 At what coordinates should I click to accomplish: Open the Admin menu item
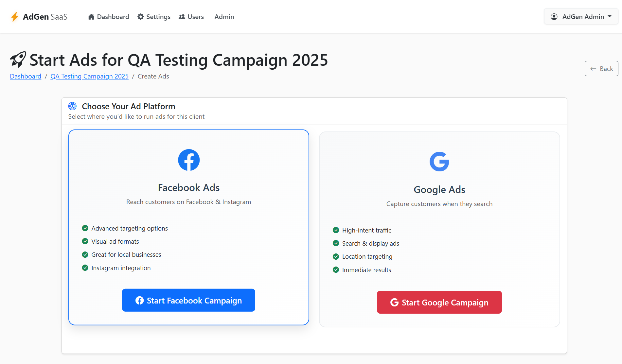coord(224,17)
